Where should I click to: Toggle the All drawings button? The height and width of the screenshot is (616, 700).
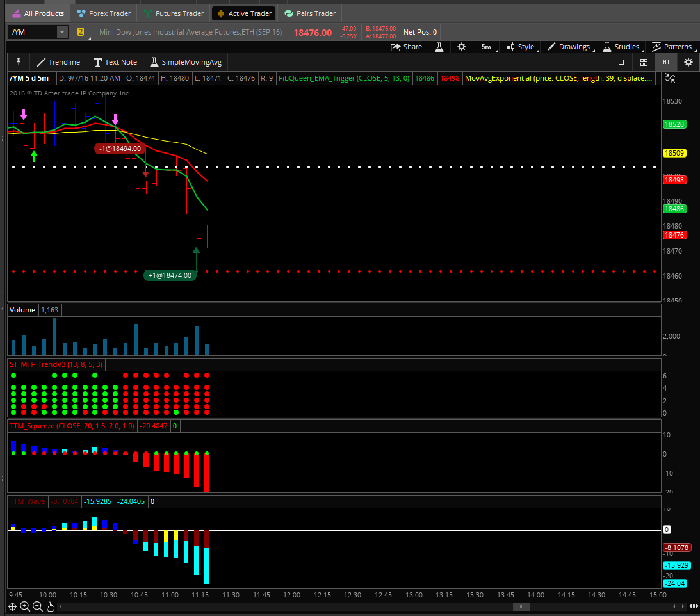[665, 62]
